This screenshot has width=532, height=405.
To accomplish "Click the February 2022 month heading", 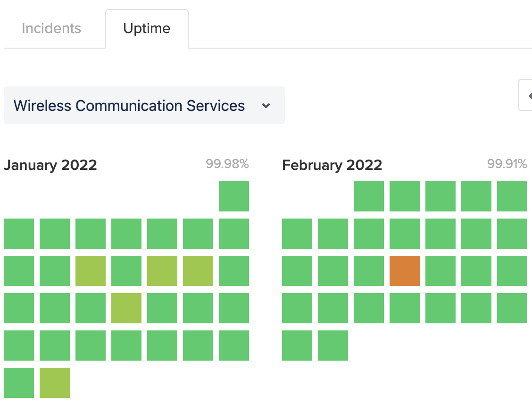I will [332, 165].
